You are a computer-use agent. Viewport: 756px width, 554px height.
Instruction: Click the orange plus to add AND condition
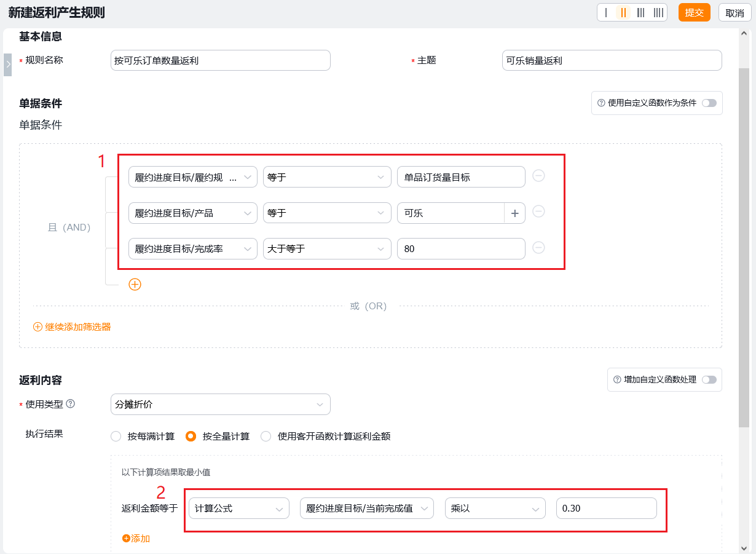click(x=135, y=285)
